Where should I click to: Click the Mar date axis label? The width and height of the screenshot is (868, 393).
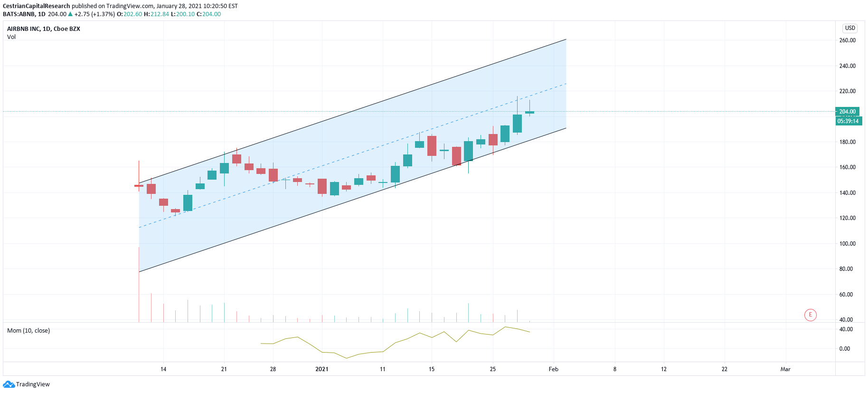click(x=785, y=369)
